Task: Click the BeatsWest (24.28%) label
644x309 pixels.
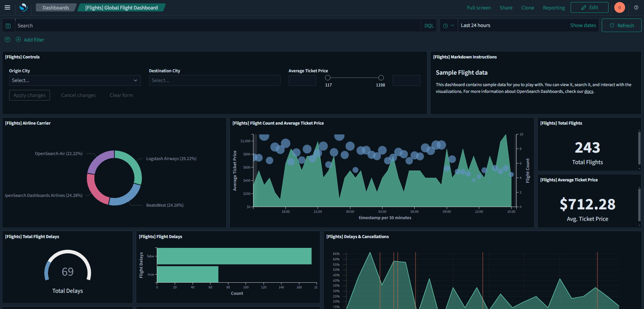Action: click(x=165, y=205)
